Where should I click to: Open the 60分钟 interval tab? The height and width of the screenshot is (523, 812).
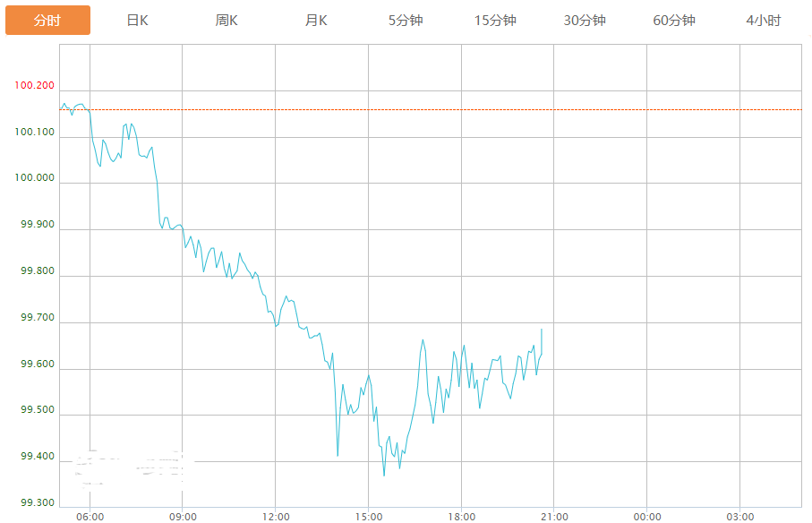point(674,20)
